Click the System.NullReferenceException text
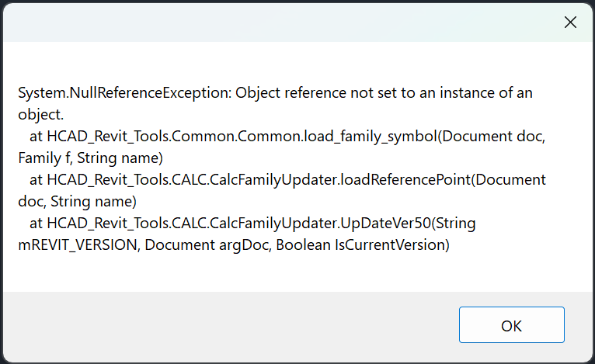This screenshot has width=595, height=364. 124,93
